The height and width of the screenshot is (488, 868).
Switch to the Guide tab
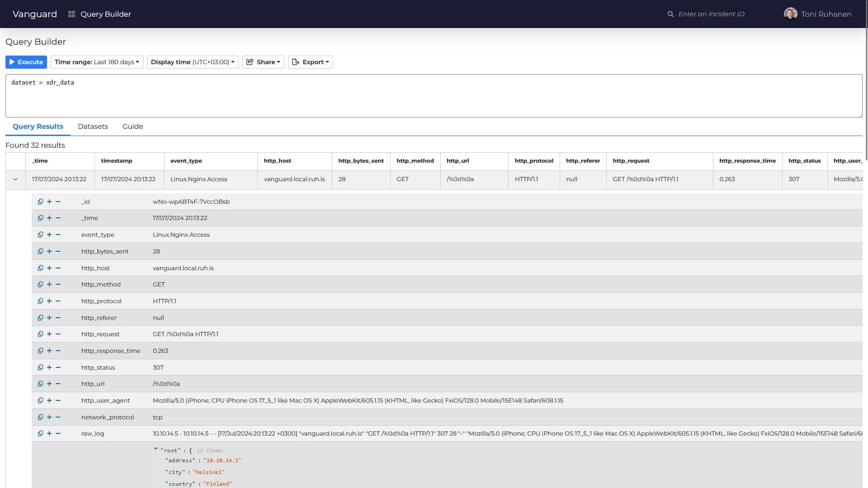[132, 127]
